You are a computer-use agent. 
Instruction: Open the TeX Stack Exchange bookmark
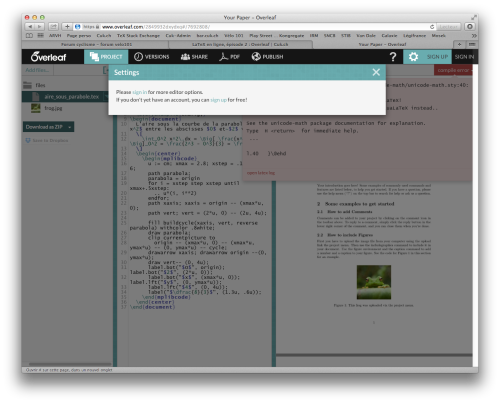pyautogui.click(x=138, y=36)
